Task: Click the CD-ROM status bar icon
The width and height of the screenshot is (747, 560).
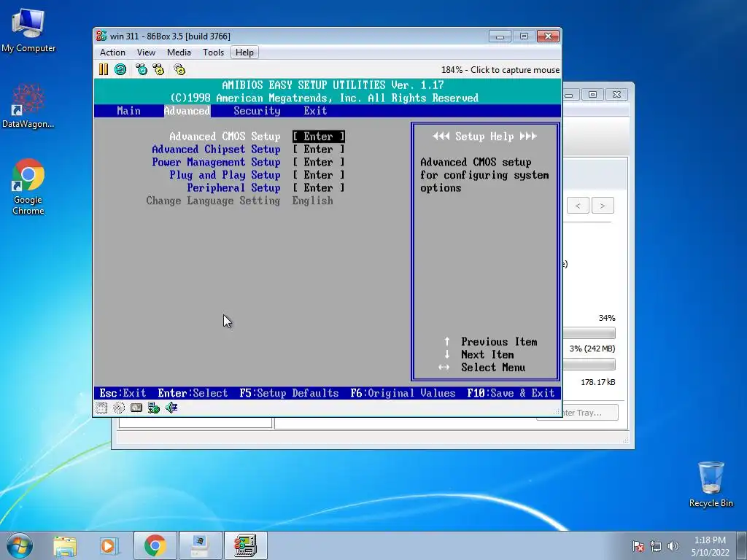Action: point(119,408)
